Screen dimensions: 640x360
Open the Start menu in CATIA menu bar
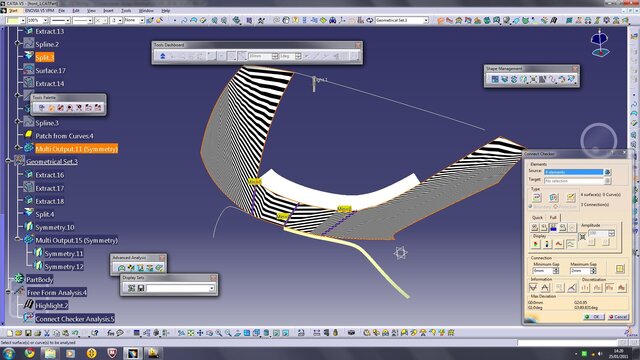[x=13, y=10]
